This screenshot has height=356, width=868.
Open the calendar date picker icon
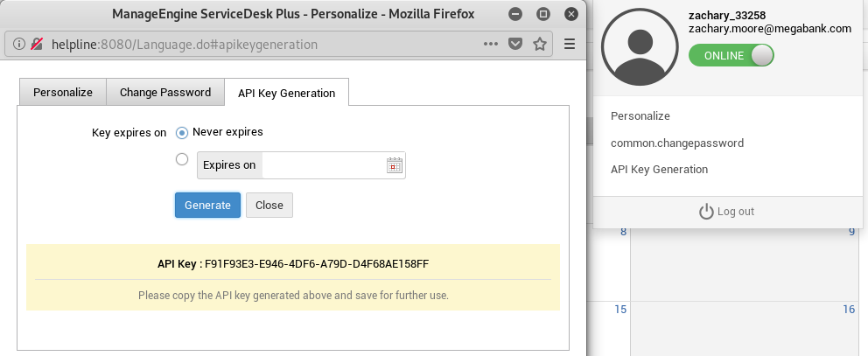coord(394,165)
